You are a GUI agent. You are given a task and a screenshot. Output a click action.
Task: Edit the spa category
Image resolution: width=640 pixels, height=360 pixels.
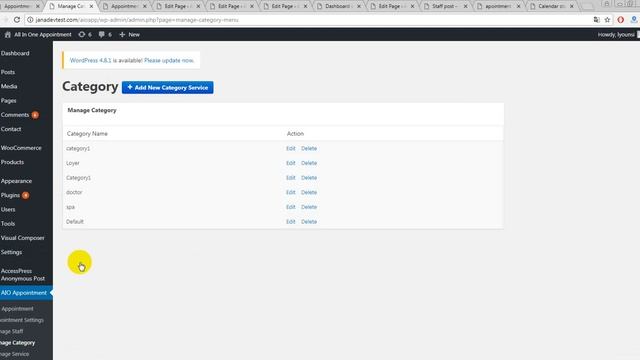click(291, 207)
